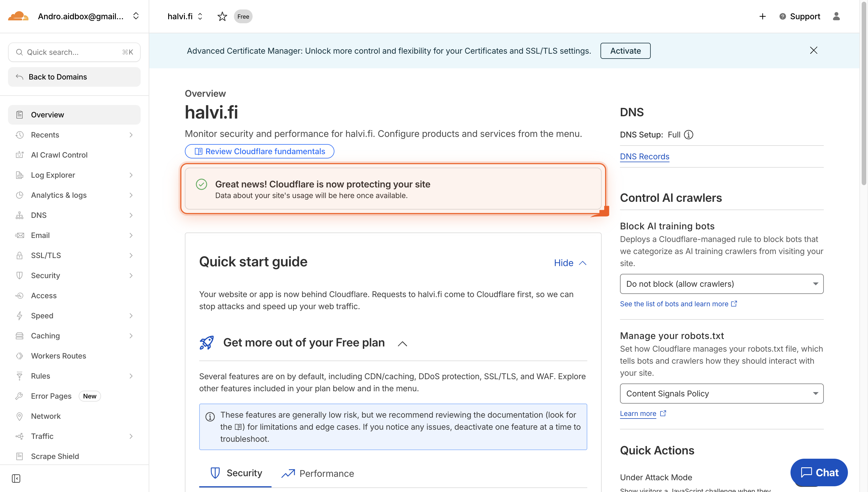Click the Activate button
868x492 pixels.
(x=625, y=51)
